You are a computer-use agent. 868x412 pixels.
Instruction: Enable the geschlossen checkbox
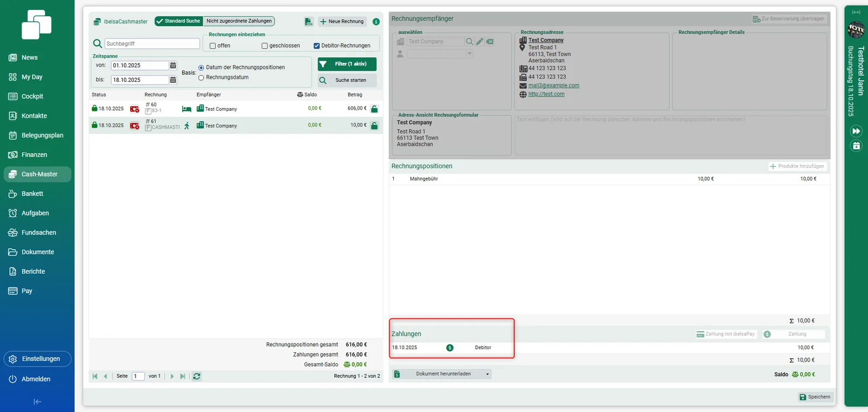(x=265, y=46)
